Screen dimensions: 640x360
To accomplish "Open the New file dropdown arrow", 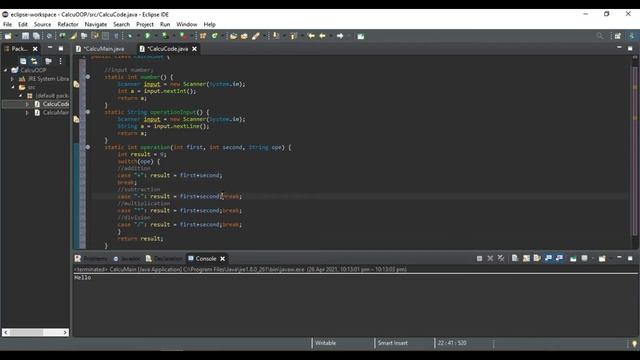I will [15, 36].
